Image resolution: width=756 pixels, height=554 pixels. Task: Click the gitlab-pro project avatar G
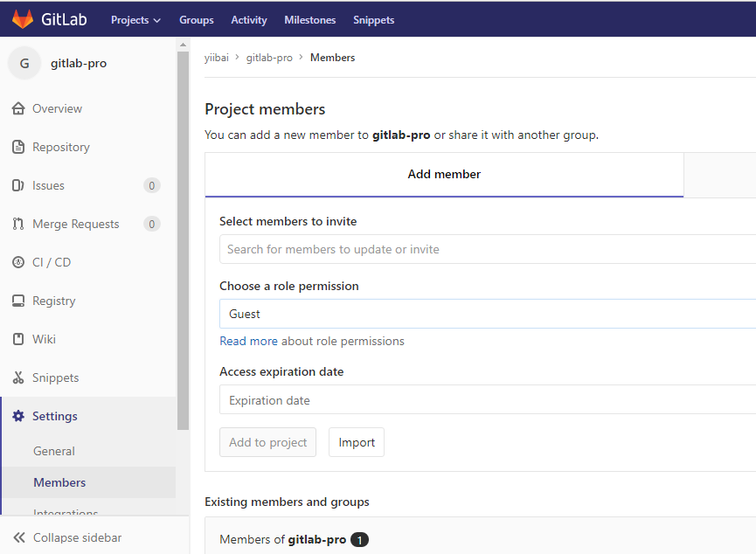[x=24, y=63]
